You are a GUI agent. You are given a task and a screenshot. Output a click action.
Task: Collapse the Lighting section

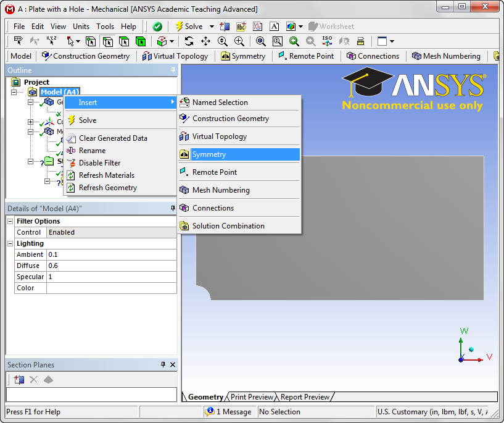(x=10, y=243)
